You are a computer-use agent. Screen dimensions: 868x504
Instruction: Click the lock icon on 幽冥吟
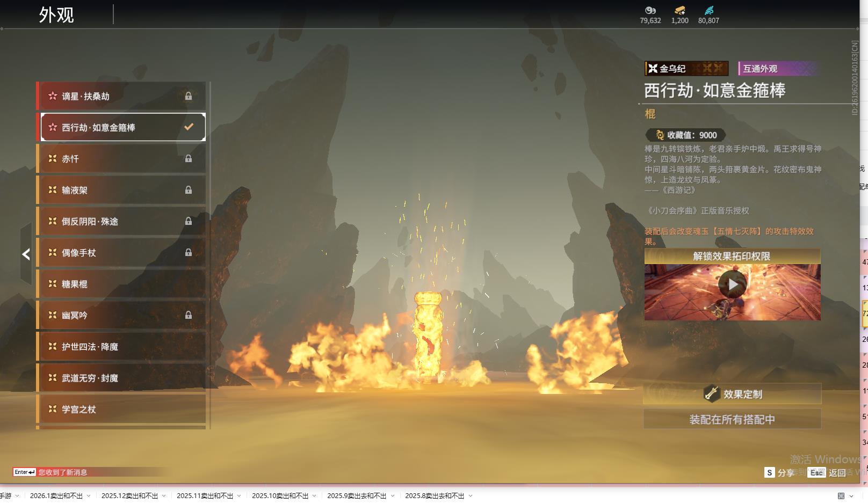(189, 316)
